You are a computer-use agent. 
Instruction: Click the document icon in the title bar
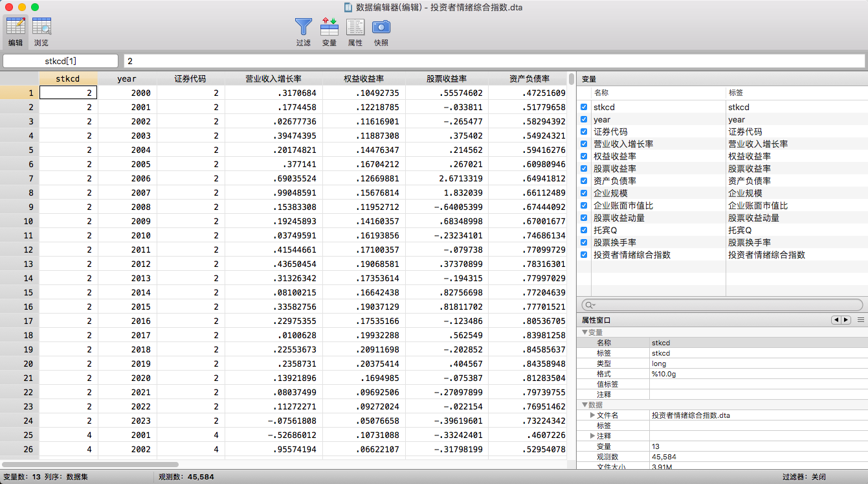[348, 7]
